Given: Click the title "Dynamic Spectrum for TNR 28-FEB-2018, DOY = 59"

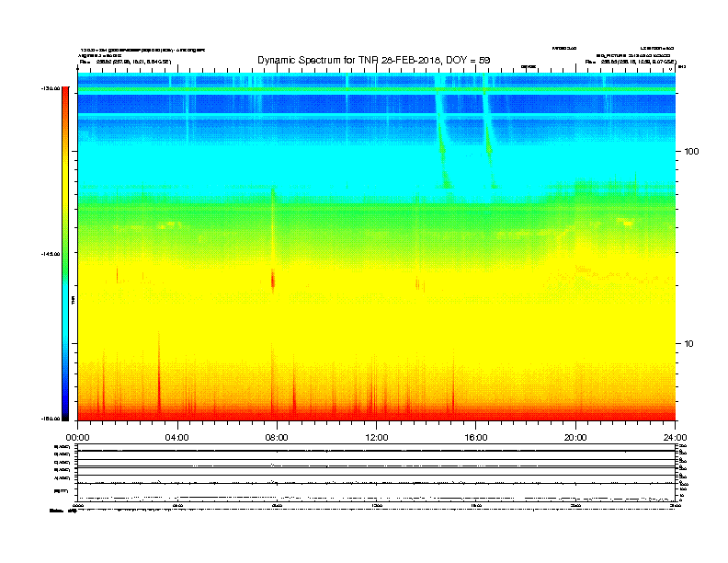Looking at the screenshot, I should (x=374, y=60).
